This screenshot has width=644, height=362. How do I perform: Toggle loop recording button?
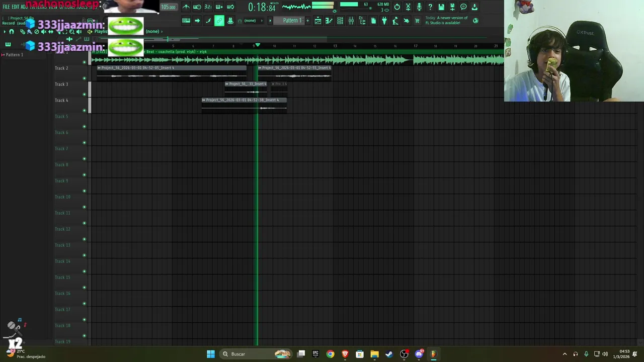coord(230,7)
